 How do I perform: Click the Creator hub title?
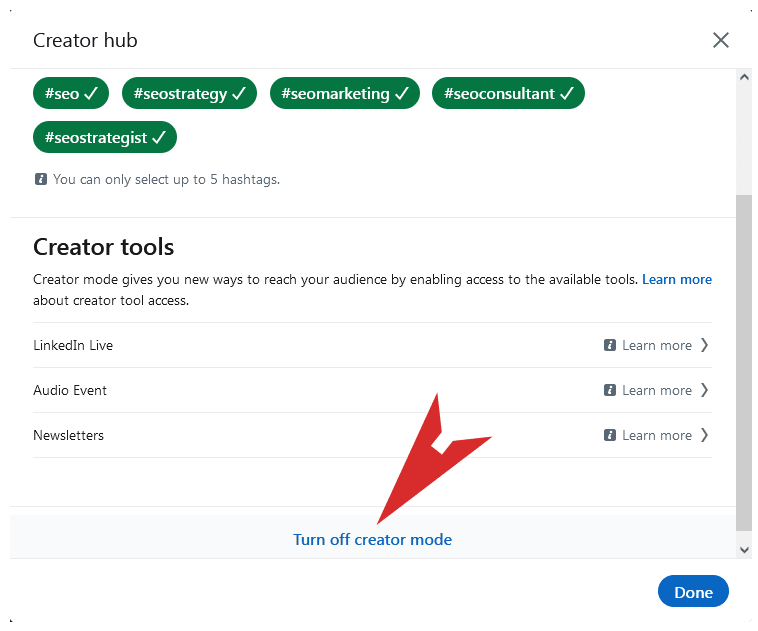pos(85,40)
